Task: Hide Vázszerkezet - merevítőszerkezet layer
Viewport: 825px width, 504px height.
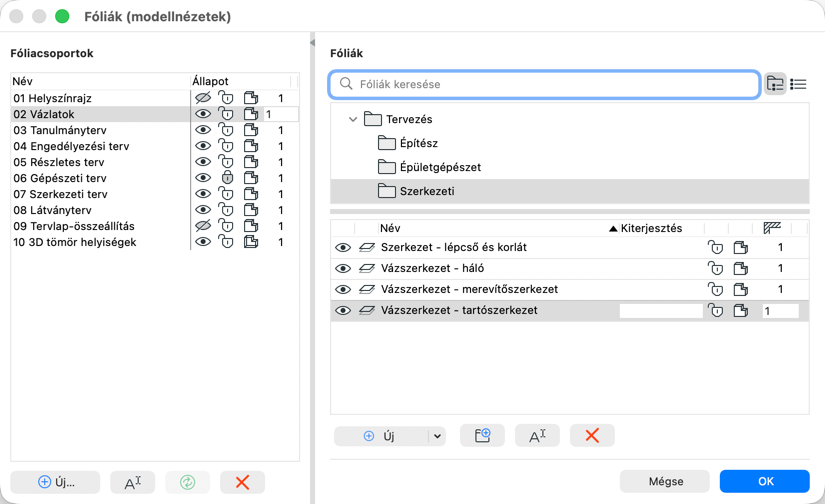Action: coord(343,289)
